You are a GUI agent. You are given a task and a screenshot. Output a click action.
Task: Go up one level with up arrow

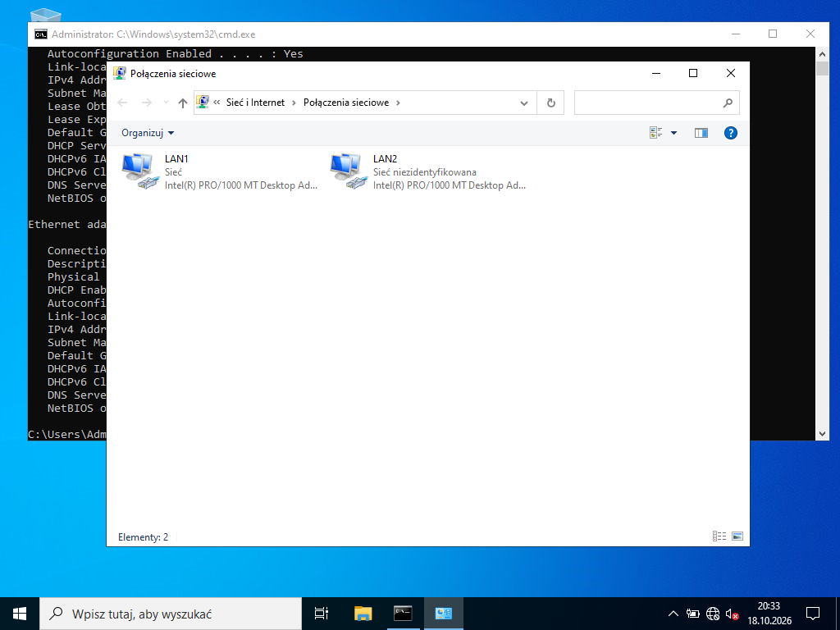(x=183, y=103)
